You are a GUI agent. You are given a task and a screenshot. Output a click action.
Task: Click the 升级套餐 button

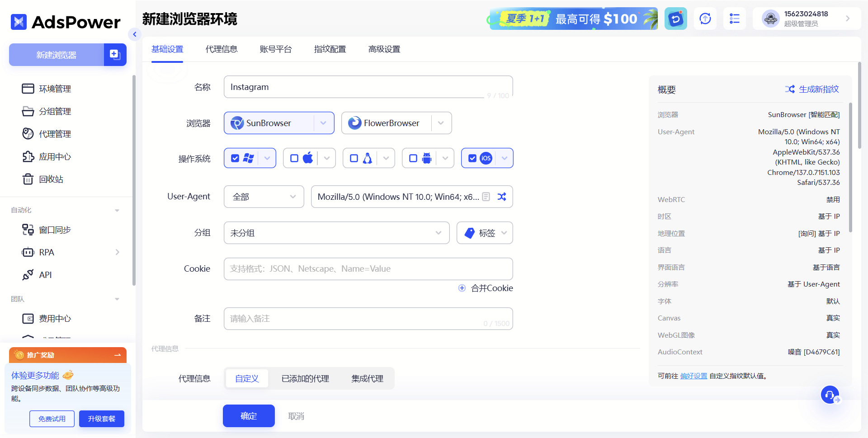pos(102,419)
